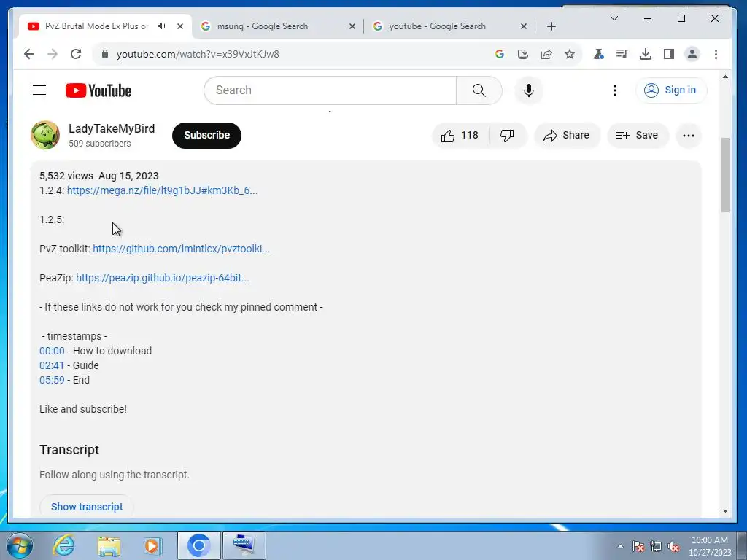Click the Show transcript button
The height and width of the screenshot is (560, 747).
tap(87, 507)
